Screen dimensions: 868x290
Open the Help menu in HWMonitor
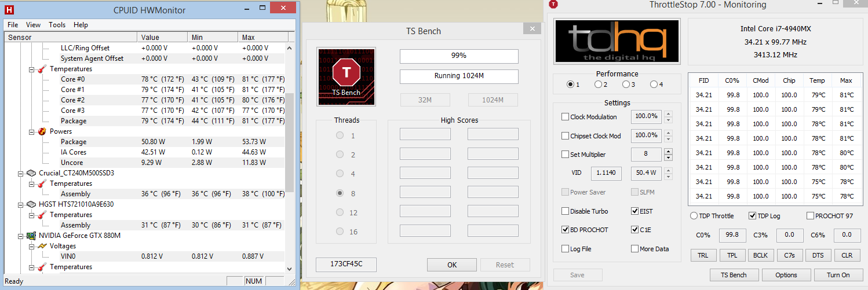pos(81,25)
